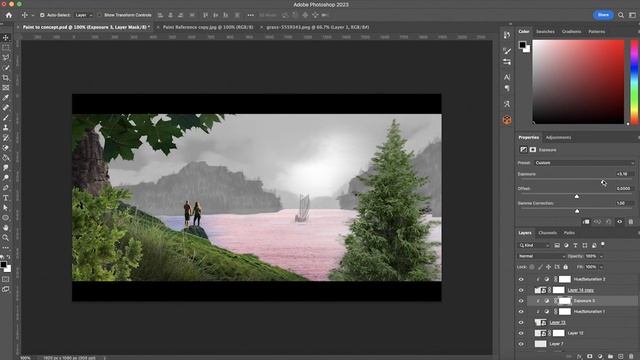Select the Clone Stamp tool

click(6, 128)
